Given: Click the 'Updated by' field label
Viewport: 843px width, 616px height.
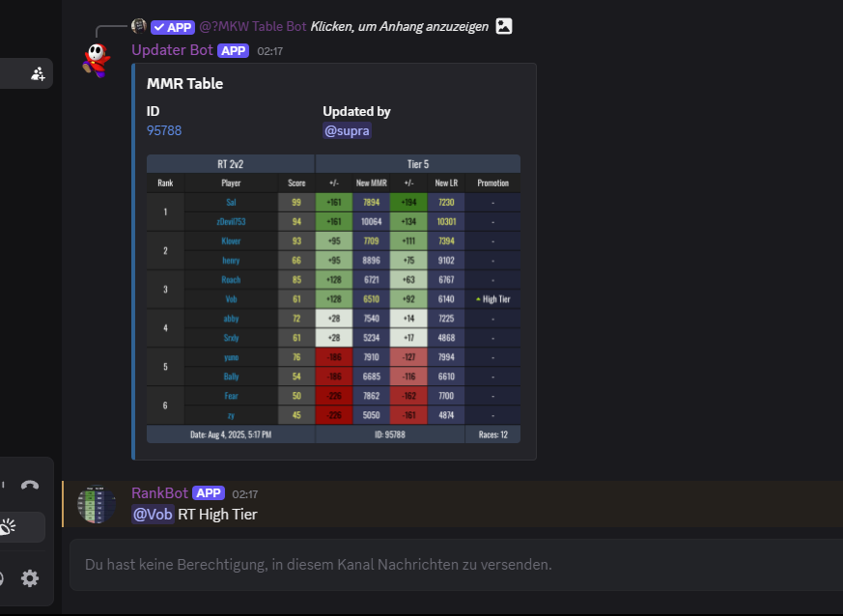Looking at the screenshot, I should (356, 111).
